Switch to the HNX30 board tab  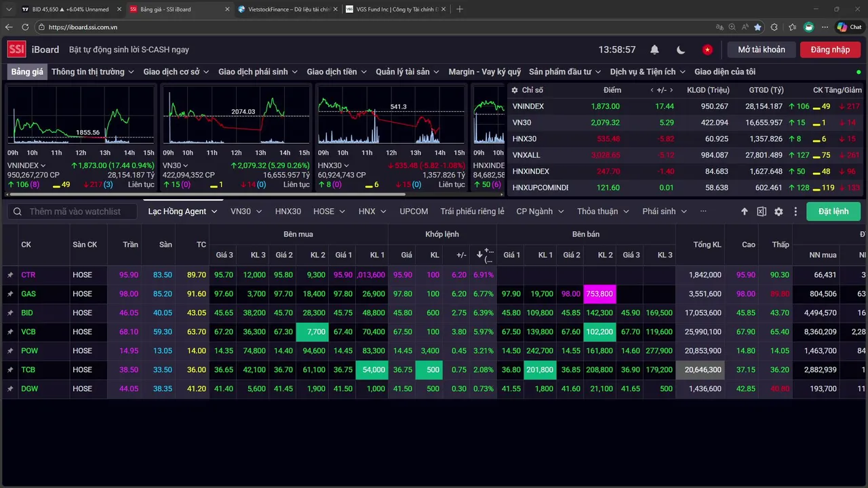tap(288, 211)
